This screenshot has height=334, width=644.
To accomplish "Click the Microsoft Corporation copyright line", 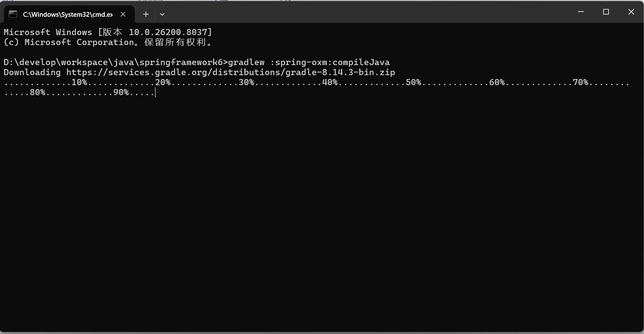I will pos(108,42).
